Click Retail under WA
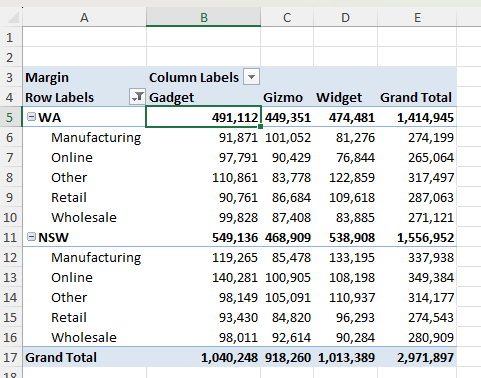Viewport: 481px width, 378px height. pos(69,197)
